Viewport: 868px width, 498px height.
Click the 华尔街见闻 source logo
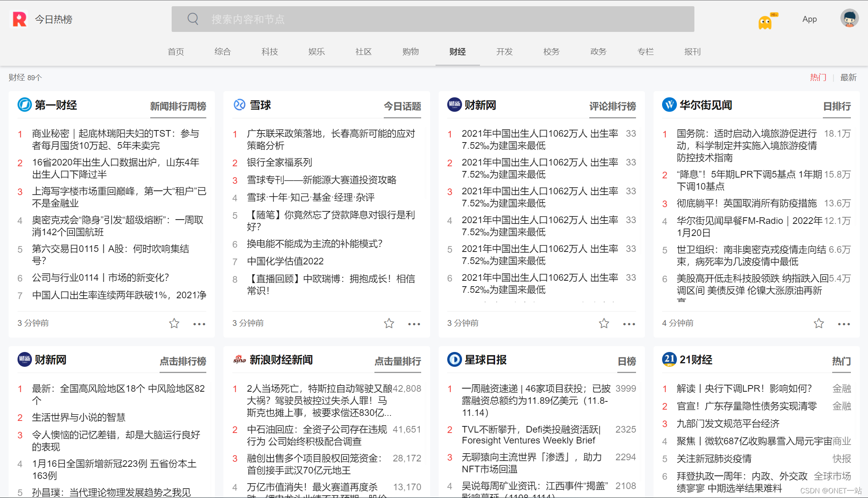[669, 105]
